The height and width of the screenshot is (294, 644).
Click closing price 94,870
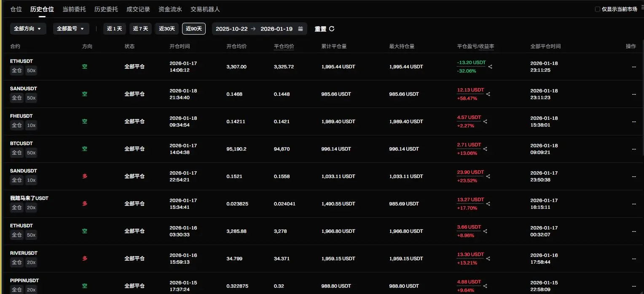[282, 149]
